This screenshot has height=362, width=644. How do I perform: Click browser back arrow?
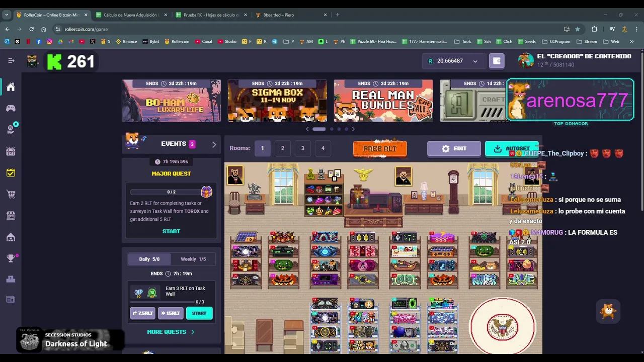7,29
